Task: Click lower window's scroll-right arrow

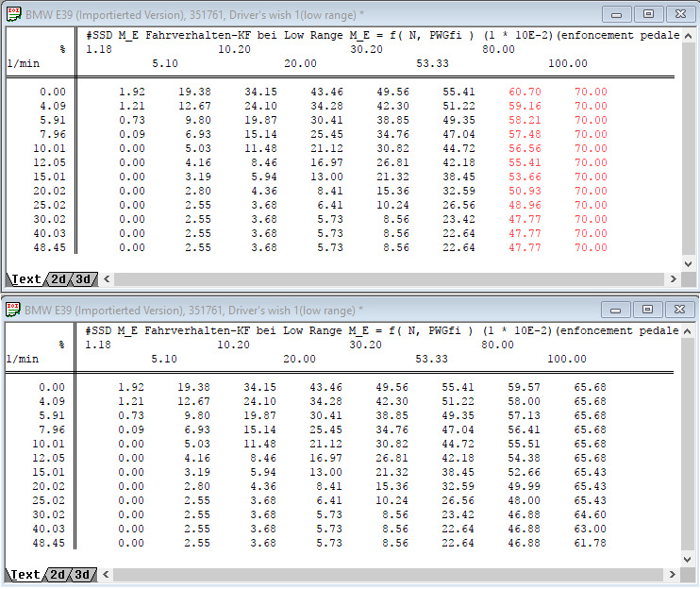Action: tap(673, 574)
